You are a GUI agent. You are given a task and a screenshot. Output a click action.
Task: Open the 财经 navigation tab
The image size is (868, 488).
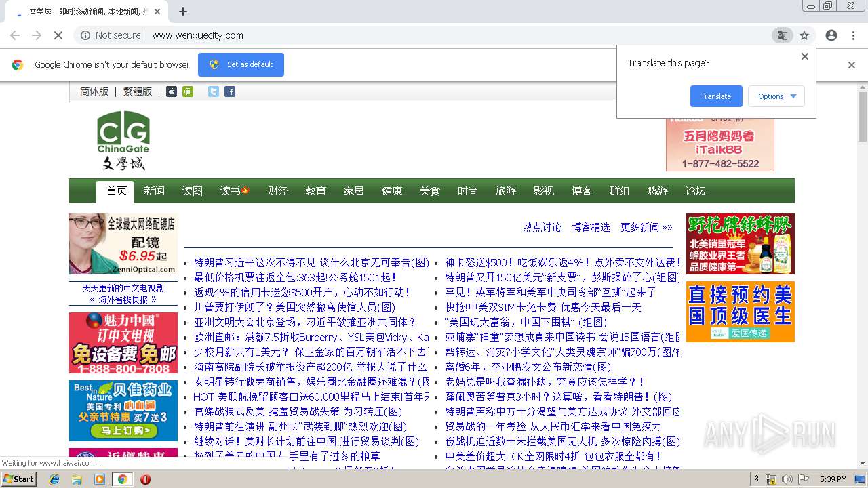(x=277, y=191)
